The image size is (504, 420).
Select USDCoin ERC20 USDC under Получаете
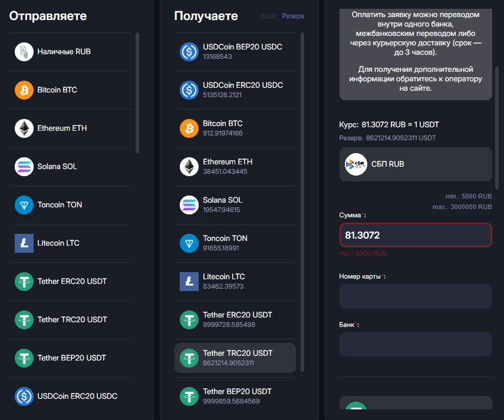(x=242, y=90)
